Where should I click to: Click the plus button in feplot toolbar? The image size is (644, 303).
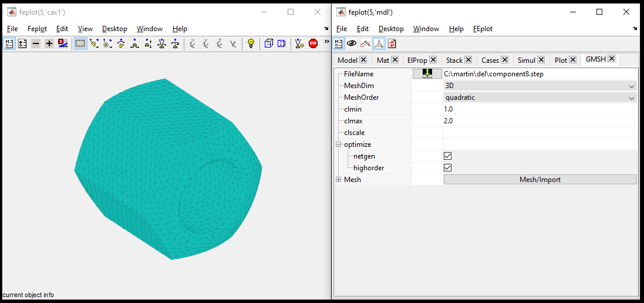49,43
